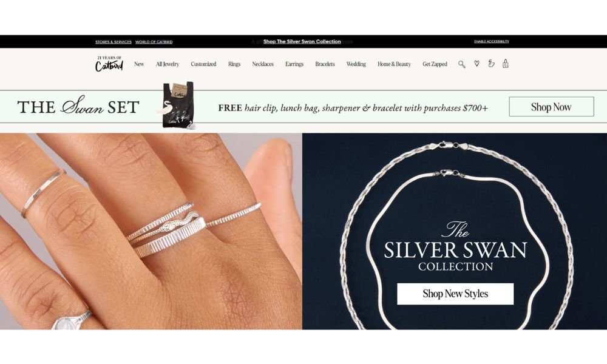The width and height of the screenshot is (607, 364).
Task: Go to homepage via Catbird logo
Action: [x=109, y=64]
